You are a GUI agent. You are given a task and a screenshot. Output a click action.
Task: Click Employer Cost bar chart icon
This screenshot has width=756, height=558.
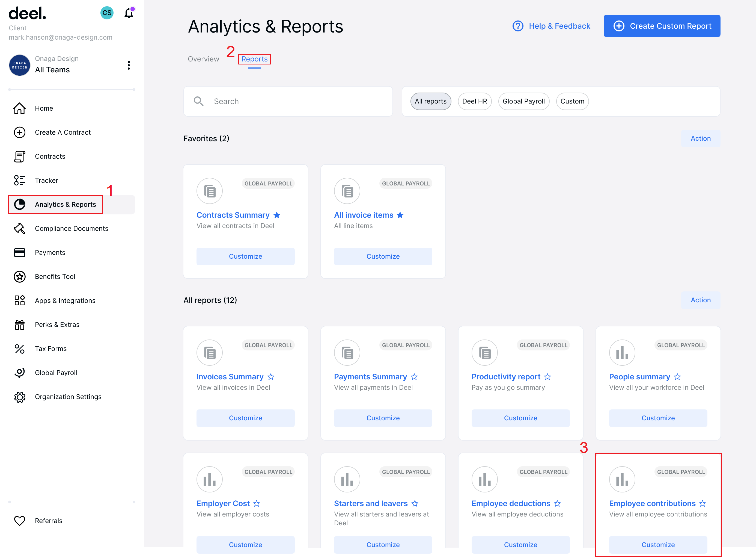[x=209, y=479]
